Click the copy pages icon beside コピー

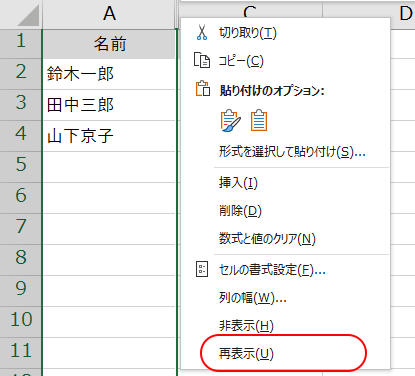click(202, 61)
